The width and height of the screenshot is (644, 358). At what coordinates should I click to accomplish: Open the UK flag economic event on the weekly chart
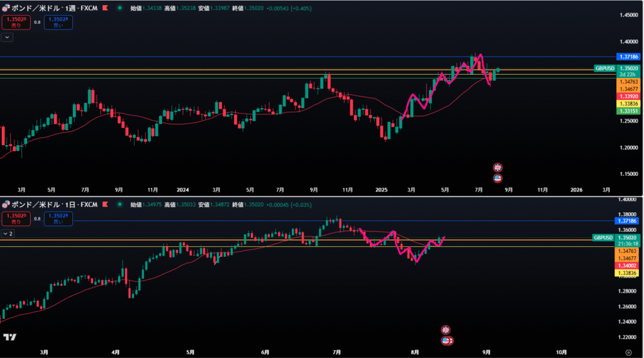[x=497, y=167]
